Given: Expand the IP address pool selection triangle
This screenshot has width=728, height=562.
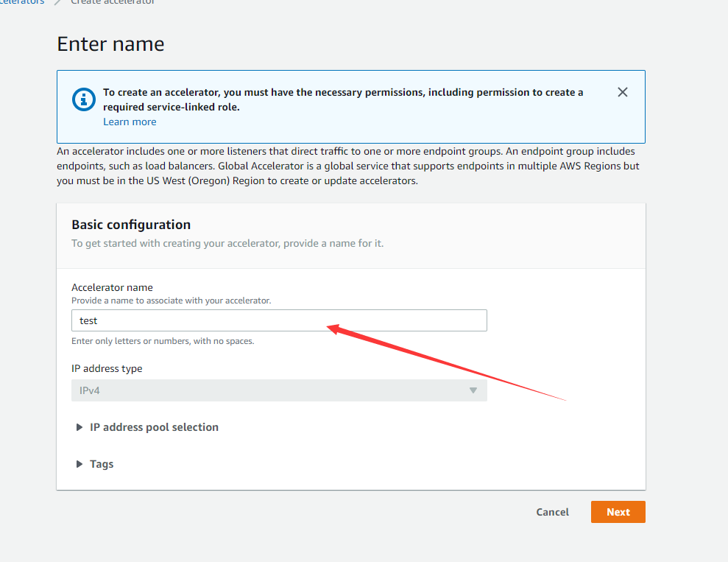Looking at the screenshot, I should coord(79,427).
